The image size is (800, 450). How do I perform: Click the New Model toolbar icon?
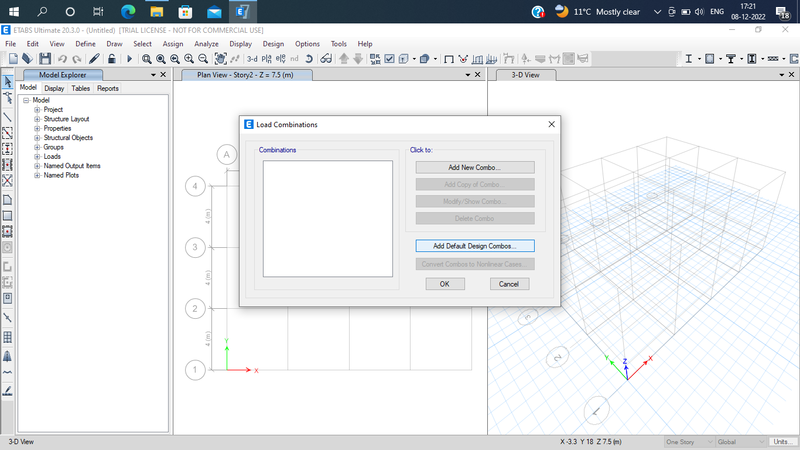click(13, 59)
